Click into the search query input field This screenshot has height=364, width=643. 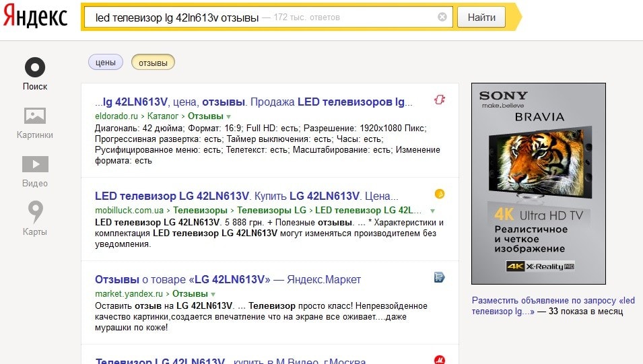[256, 17]
